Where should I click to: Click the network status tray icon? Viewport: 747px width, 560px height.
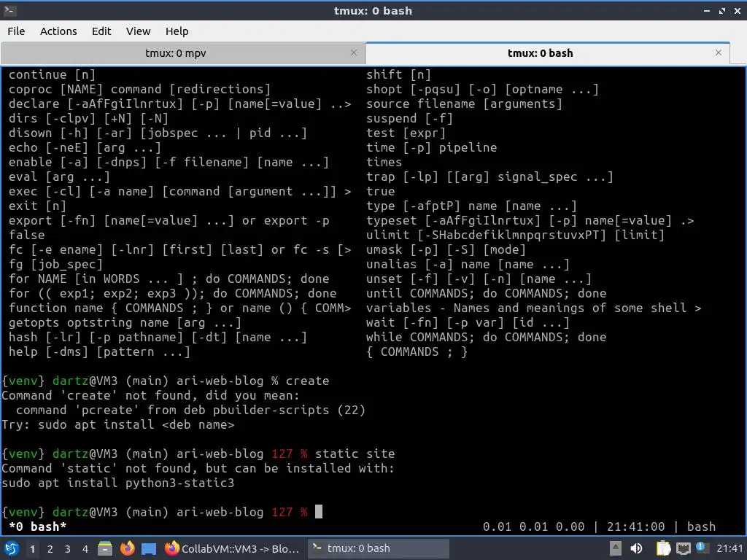pos(683,548)
